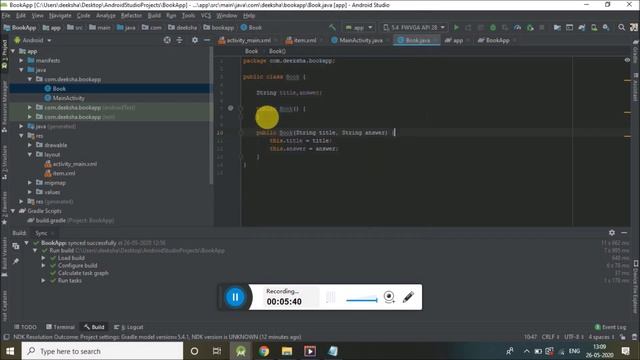
Task: Pause the screen recording
Action: tap(235, 297)
